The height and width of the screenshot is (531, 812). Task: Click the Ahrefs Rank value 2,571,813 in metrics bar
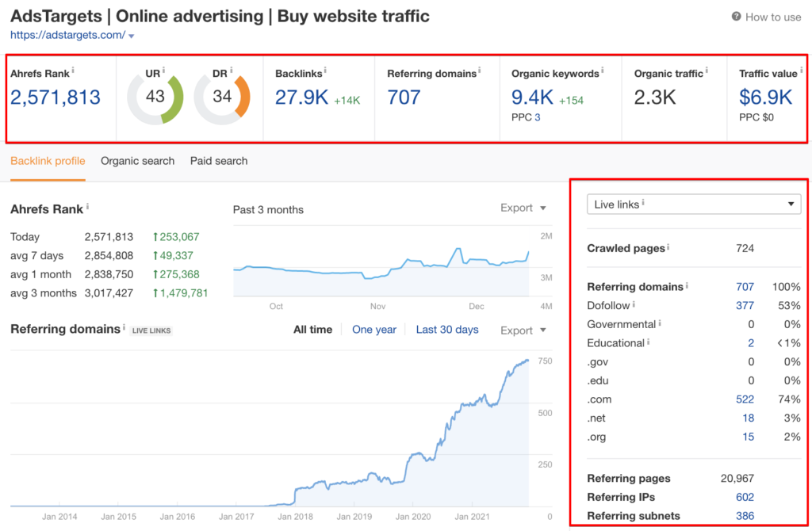click(x=56, y=97)
